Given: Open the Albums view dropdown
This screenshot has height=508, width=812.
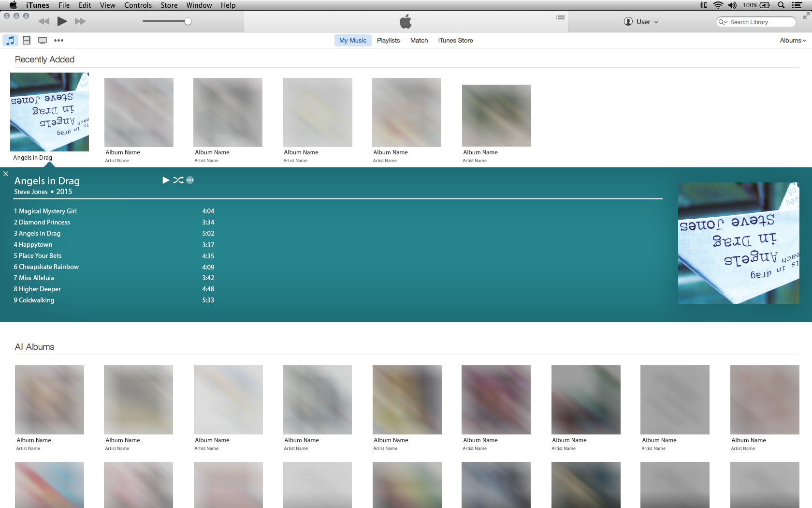Looking at the screenshot, I should (793, 41).
